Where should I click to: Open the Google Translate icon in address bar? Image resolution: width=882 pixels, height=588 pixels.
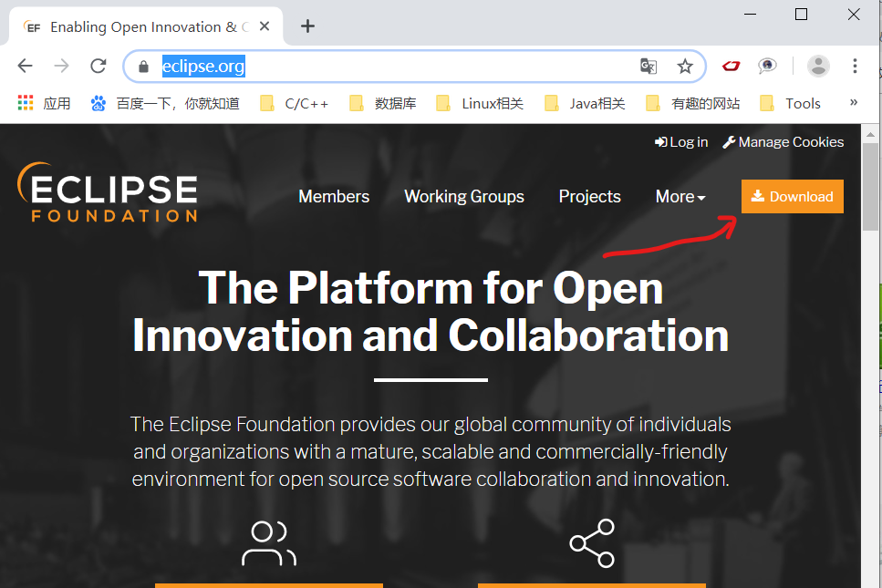coord(649,67)
